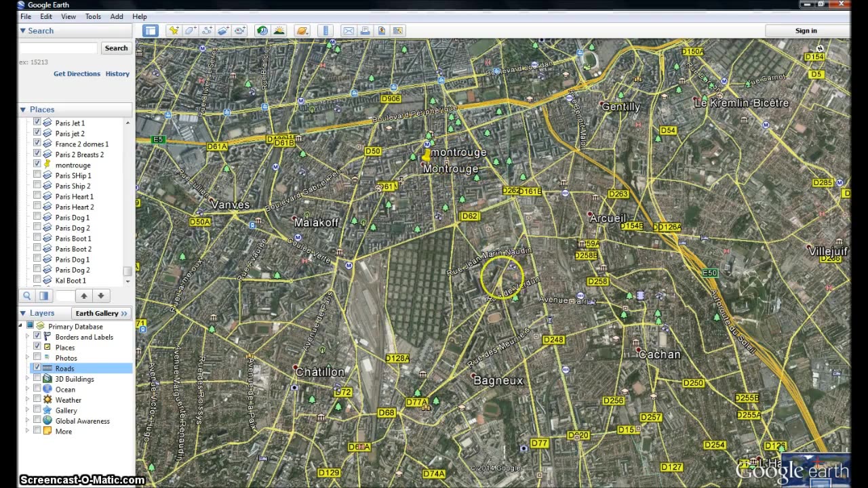This screenshot has height=488, width=868.
Task: Click Places list scrollbar up arrow
Action: [127, 123]
